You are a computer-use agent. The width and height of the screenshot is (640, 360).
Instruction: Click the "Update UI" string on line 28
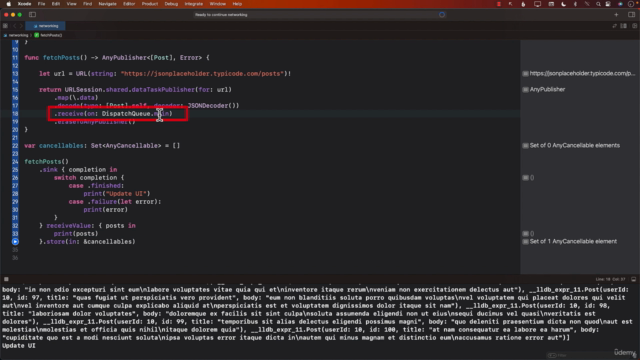[128, 193]
